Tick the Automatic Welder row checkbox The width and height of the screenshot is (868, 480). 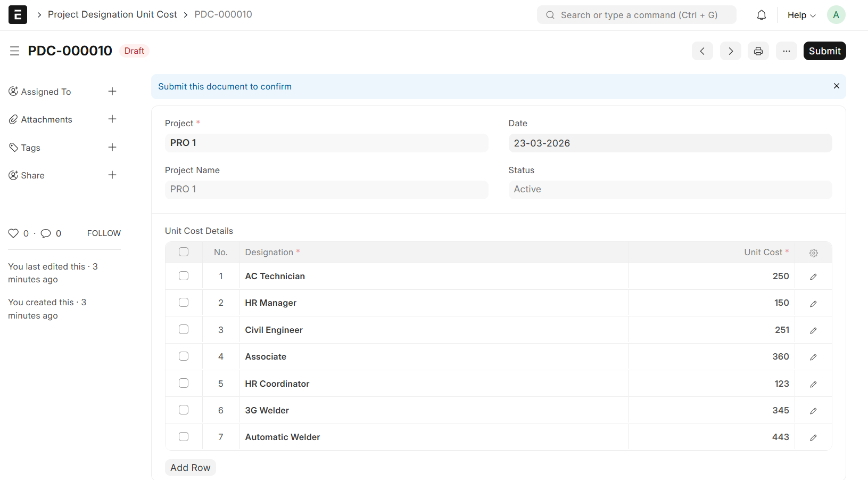click(x=184, y=437)
